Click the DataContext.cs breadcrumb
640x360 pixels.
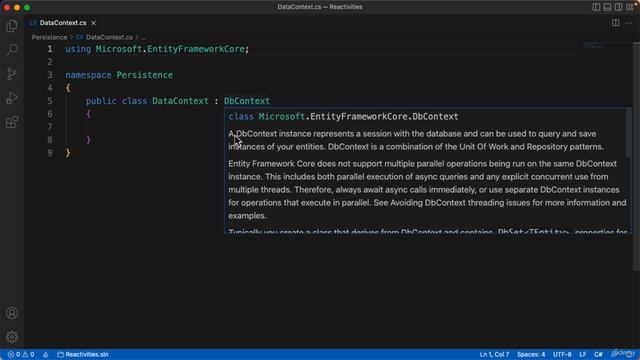pyautogui.click(x=109, y=37)
